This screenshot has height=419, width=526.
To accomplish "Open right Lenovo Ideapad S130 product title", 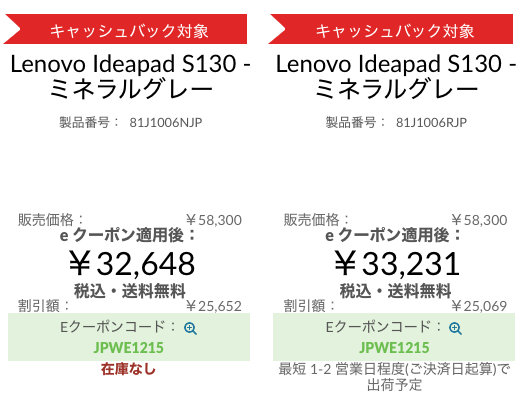I will 396,76.
